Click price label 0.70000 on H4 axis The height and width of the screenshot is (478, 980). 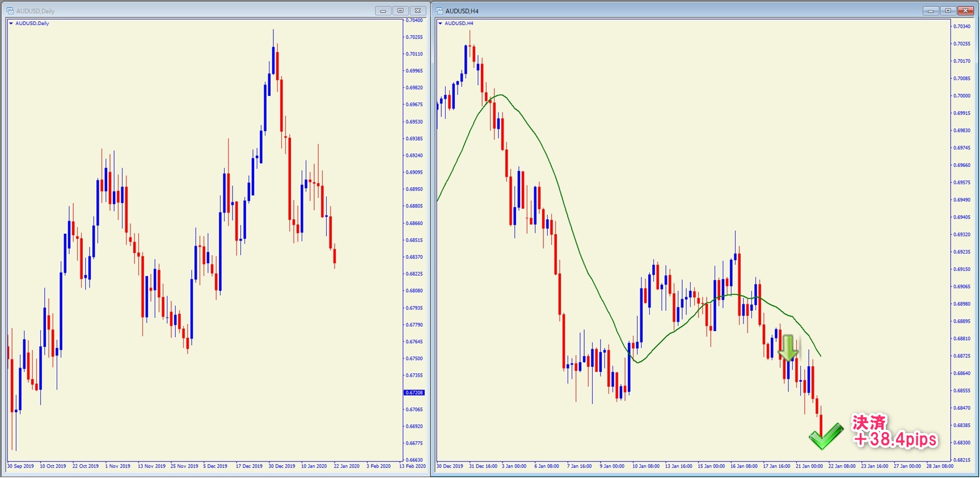tap(962, 96)
